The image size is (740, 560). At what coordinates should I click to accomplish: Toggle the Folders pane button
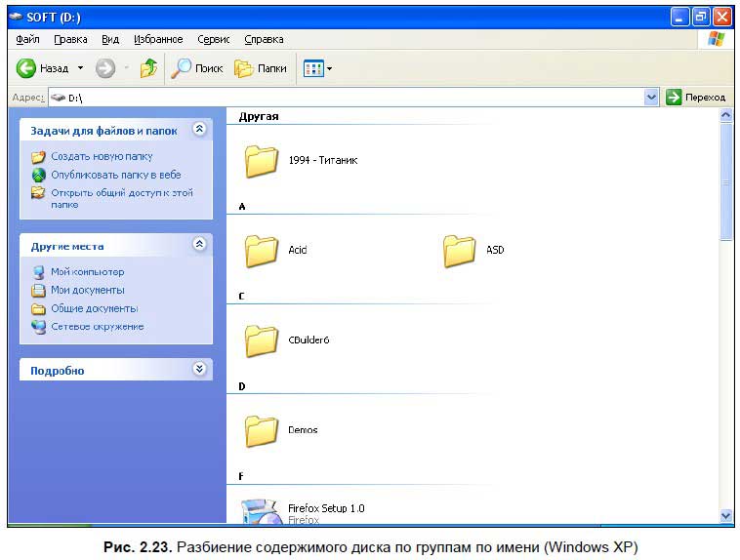261,69
